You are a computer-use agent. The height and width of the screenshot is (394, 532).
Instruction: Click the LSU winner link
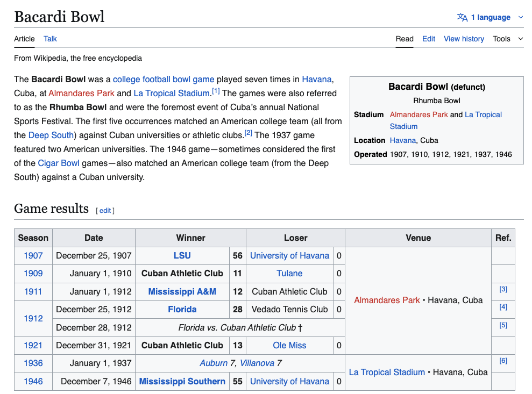tap(182, 255)
